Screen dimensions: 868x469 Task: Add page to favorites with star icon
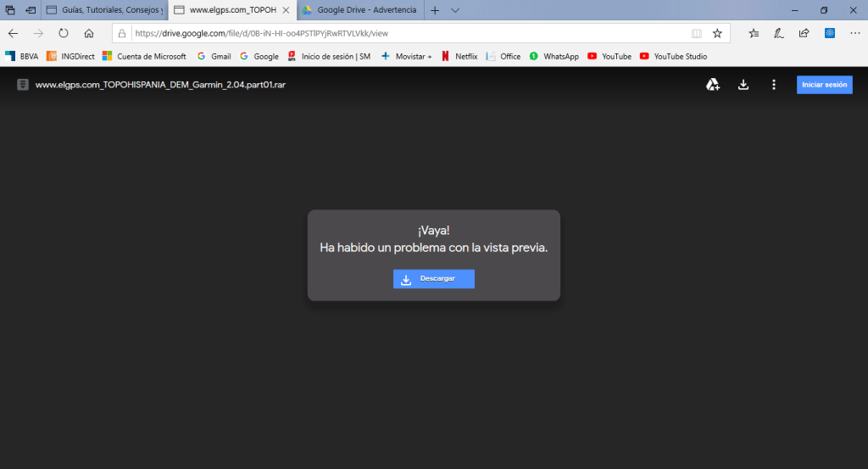[717, 33]
